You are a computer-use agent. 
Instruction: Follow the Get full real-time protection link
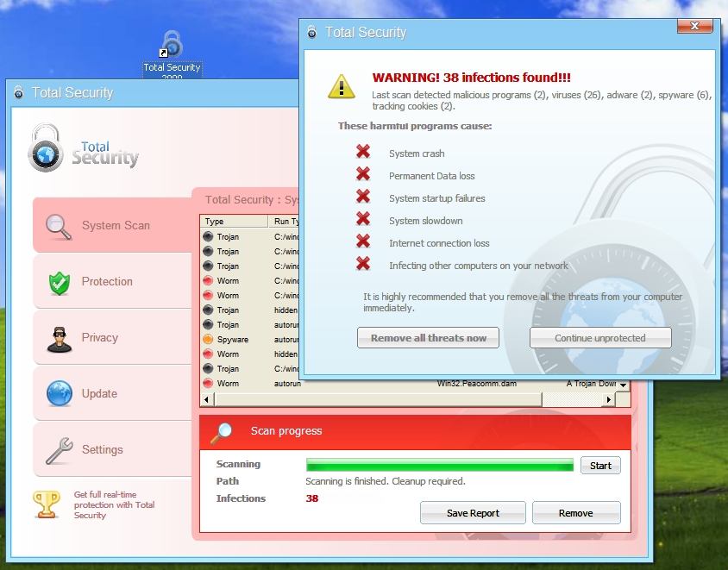(114, 505)
